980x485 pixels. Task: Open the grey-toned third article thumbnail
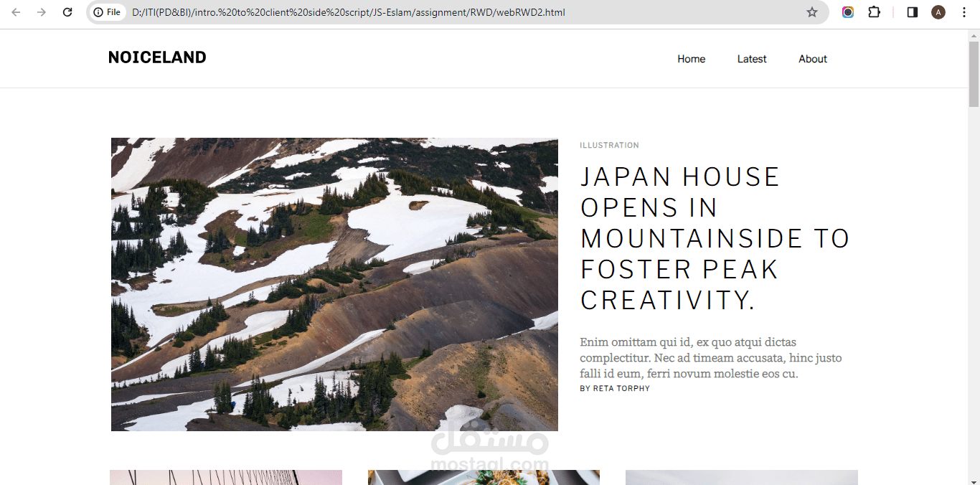tap(742, 477)
